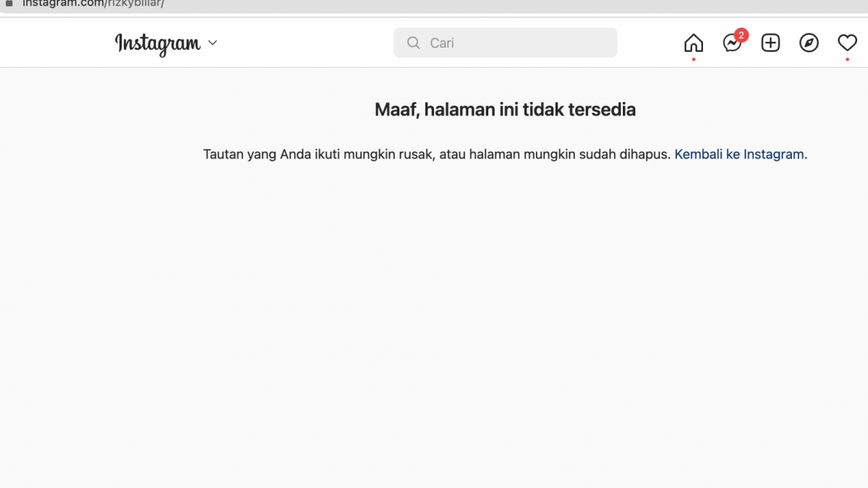View notifications via the heart icon
The width and height of the screenshot is (868, 488).
(x=847, y=43)
